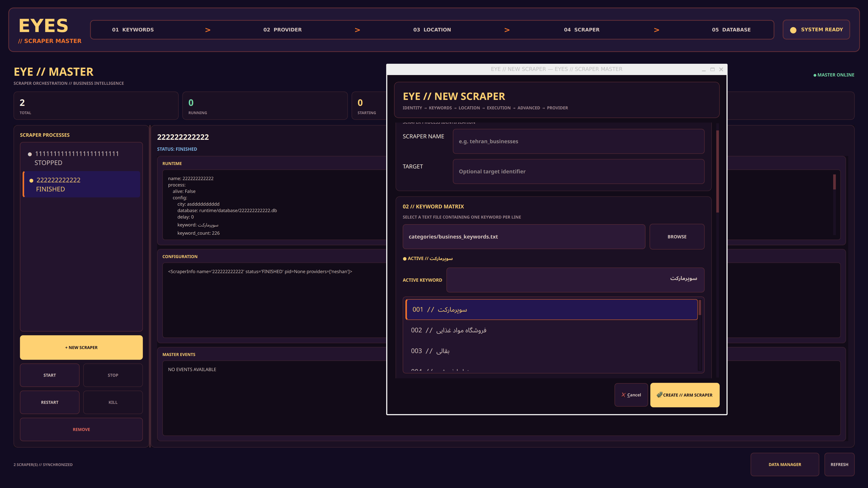Click the Running scrapers stat card
The image size is (868, 488).
265,106
